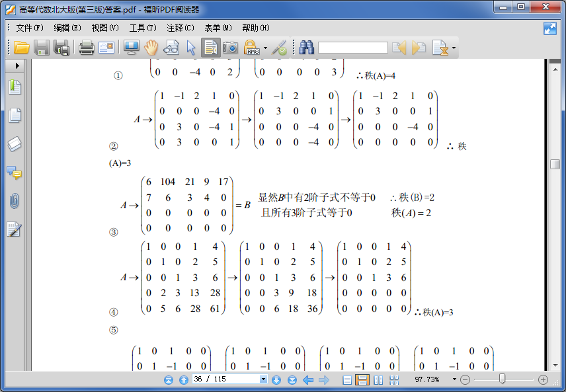Minimize the Foxit Reader window
Screen dimensions: 566x392
[504, 7]
